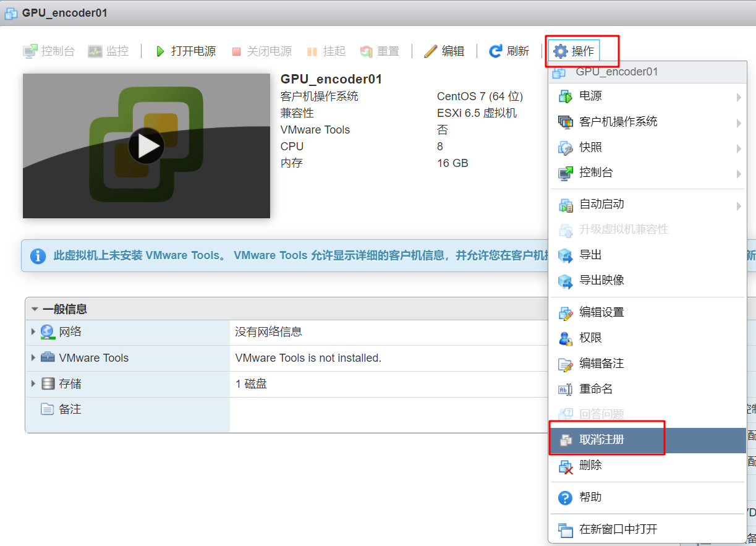756x546 pixels.
Task: Click the Network (网络) globe icon
Action: tap(48, 332)
